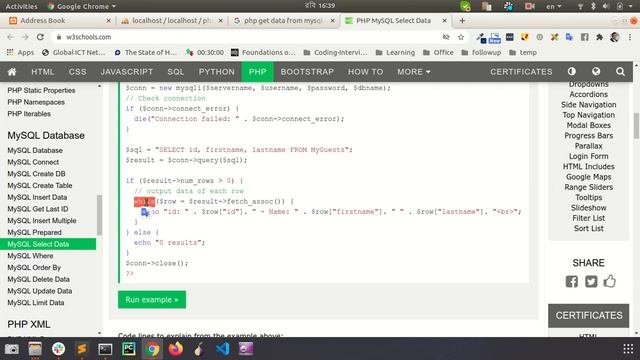
Task: Show applications grid in dock
Action: tap(628, 349)
